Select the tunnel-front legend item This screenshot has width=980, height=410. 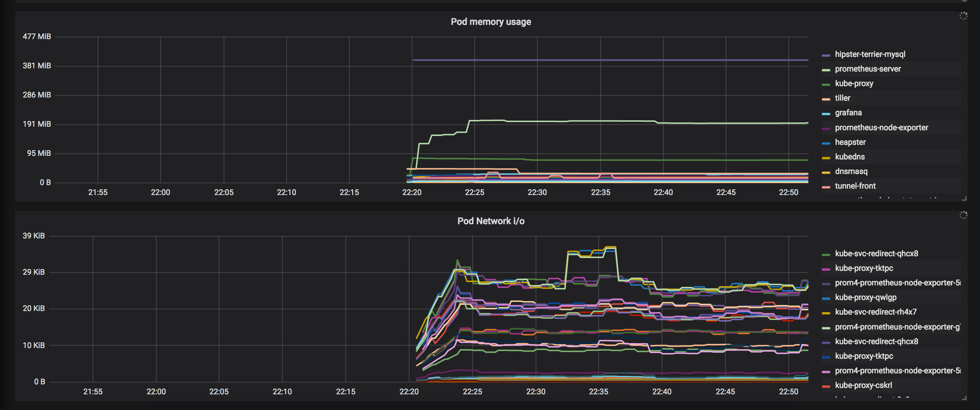click(x=855, y=186)
